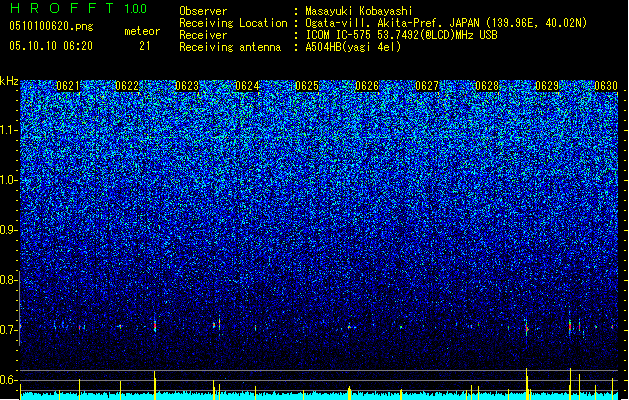Click the HROFFT 1.0.0 title text
Screen dimensions: 629x400
point(79,8)
